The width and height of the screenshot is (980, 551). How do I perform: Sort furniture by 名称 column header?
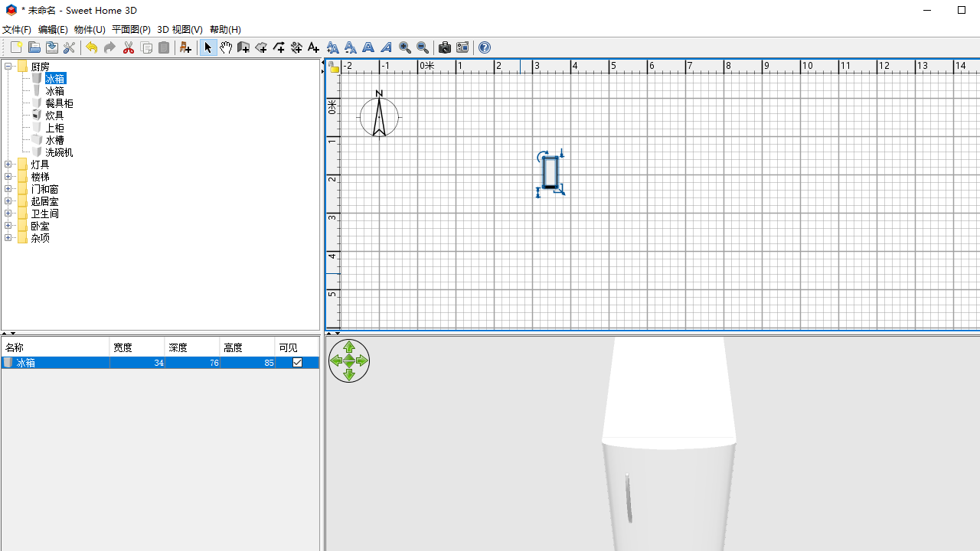coord(55,347)
